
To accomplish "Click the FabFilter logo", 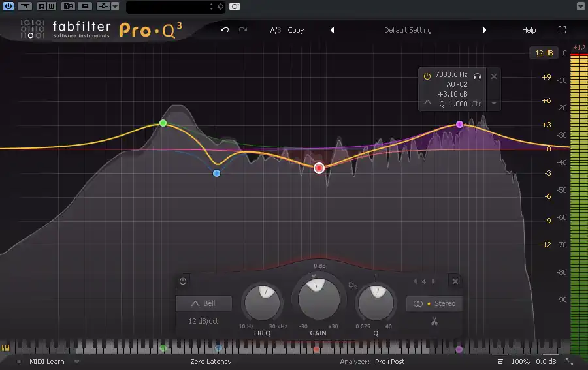I will click(65, 29).
